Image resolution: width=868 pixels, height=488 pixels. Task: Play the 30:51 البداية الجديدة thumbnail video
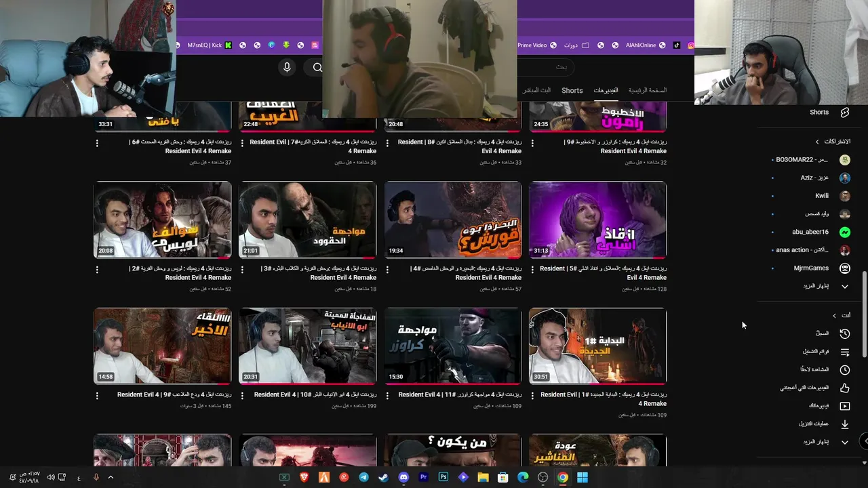pos(598,346)
